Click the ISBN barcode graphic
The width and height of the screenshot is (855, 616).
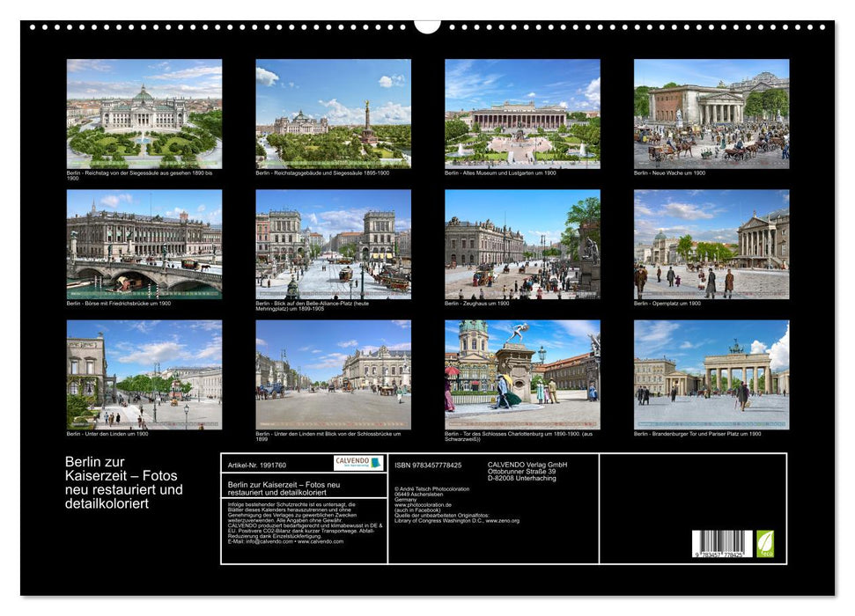[x=721, y=543]
